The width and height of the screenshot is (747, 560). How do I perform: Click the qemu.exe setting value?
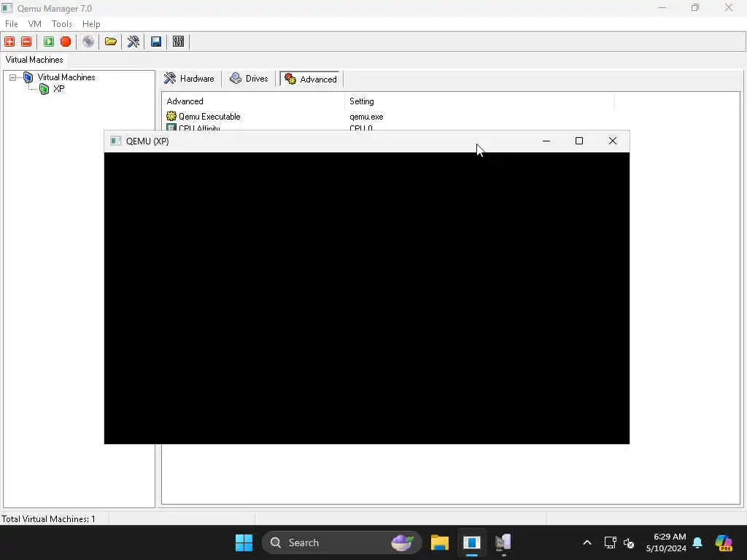(366, 117)
